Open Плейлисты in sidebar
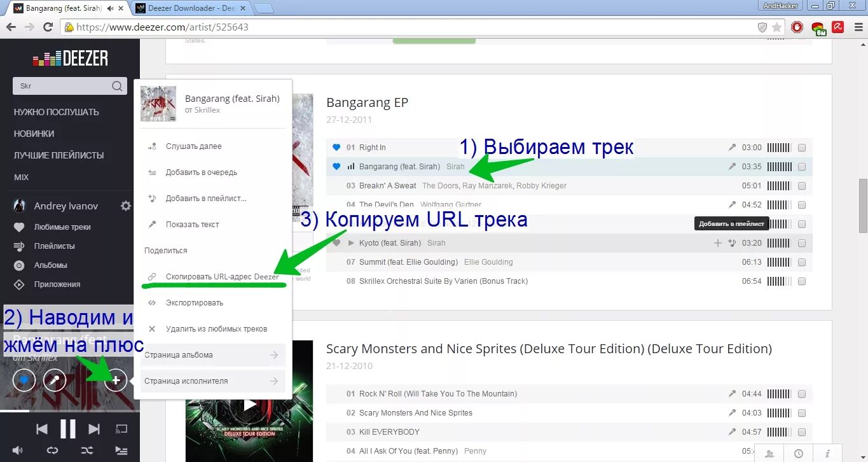Image resolution: width=868 pixels, height=462 pixels. [55, 246]
